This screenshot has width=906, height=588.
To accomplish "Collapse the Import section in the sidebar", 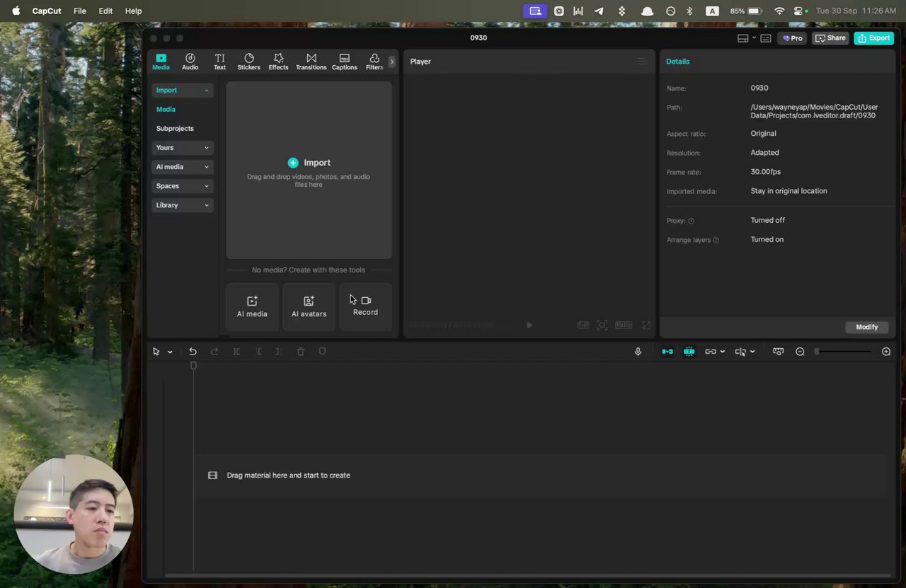I will (x=183, y=91).
